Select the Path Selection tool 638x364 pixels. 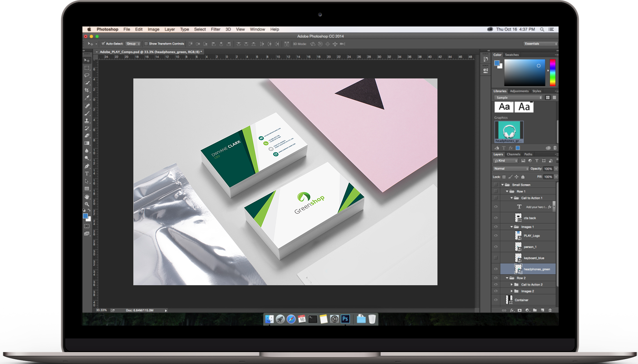[x=87, y=181]
